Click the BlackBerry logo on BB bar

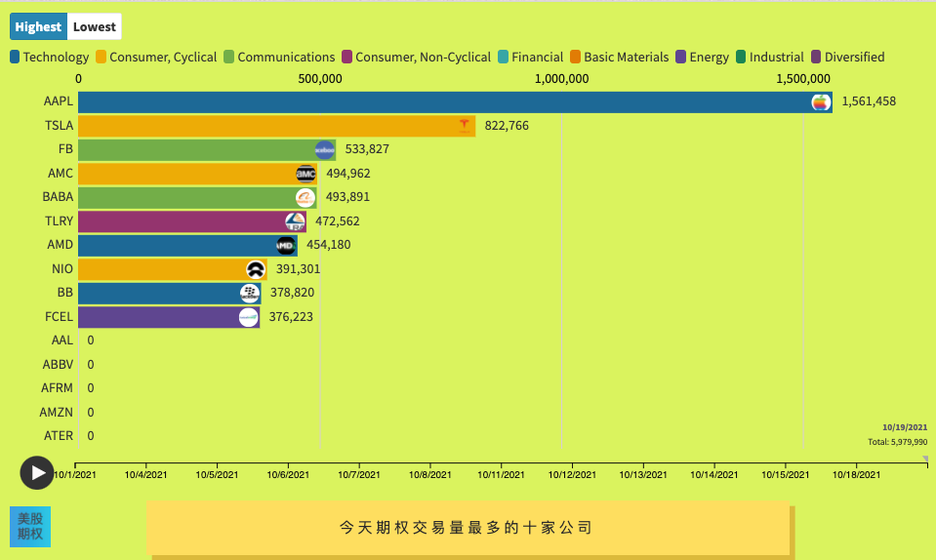click(x=250, y=294)
